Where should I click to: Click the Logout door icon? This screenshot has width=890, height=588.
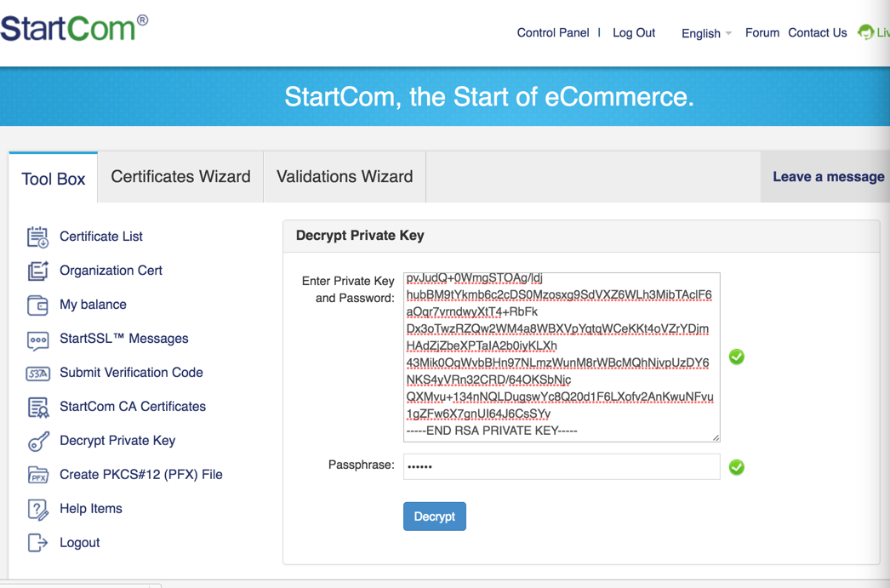pyautogui.click(x=38, y=543)
